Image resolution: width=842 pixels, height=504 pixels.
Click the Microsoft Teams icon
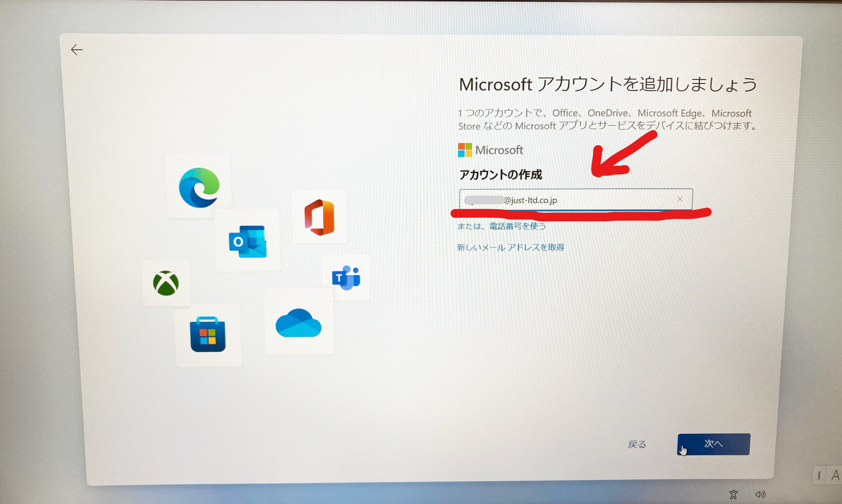346,278
